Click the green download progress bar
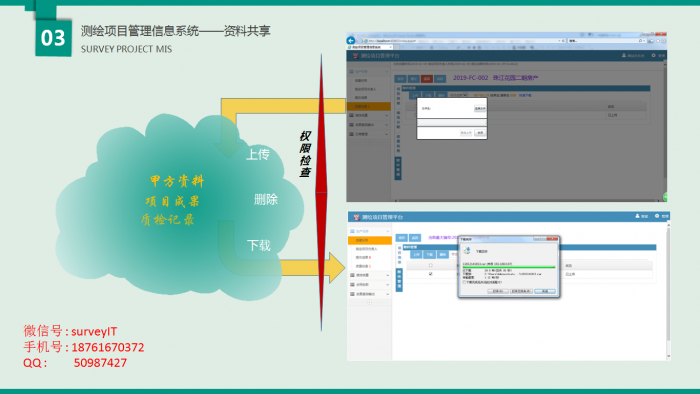The height and width of the screenshot is (394, 700). [508, 267]
